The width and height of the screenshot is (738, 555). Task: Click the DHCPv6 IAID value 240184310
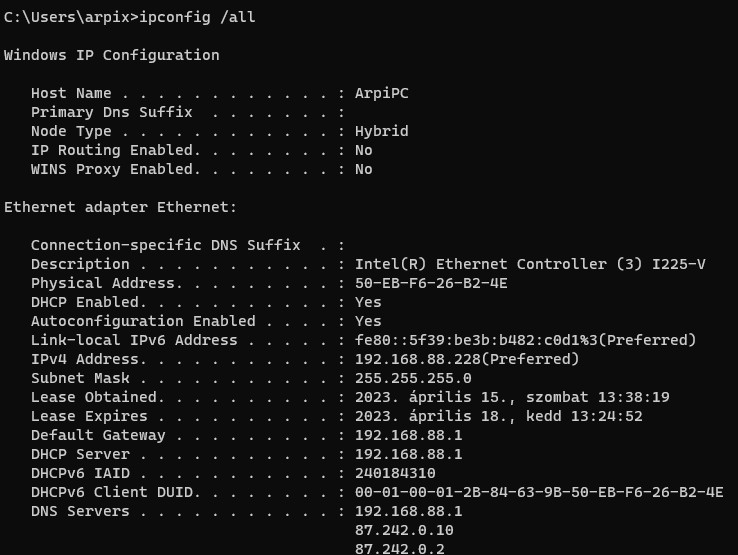click(395, 473)
